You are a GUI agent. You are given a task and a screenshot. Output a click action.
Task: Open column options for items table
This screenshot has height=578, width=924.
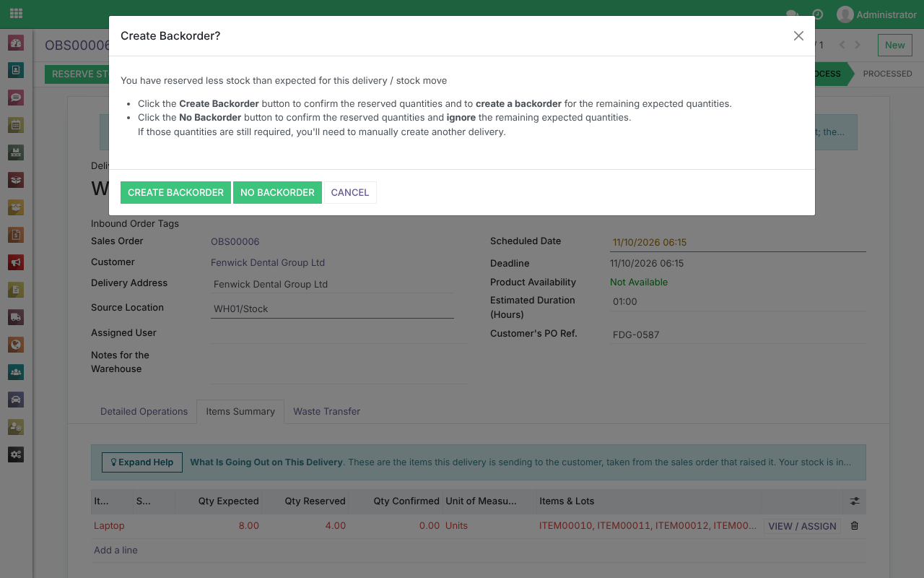(855, 501)
